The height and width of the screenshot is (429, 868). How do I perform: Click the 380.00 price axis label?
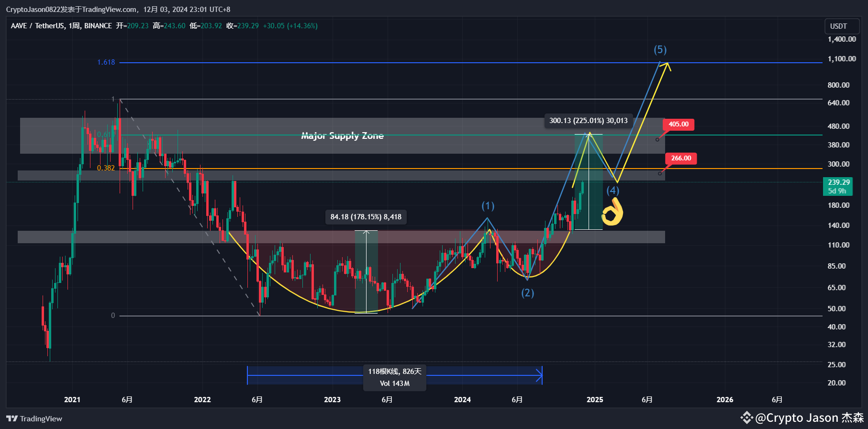coord(839,145)
